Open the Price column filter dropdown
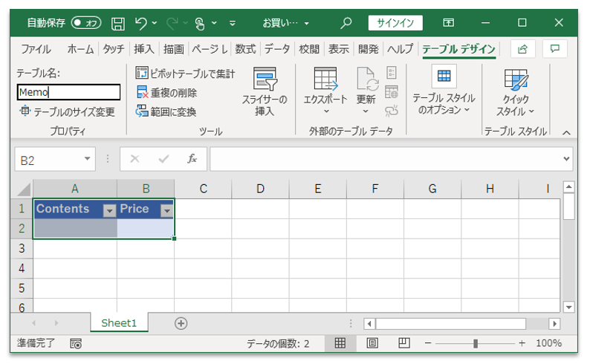 click(x=166, y=210)
